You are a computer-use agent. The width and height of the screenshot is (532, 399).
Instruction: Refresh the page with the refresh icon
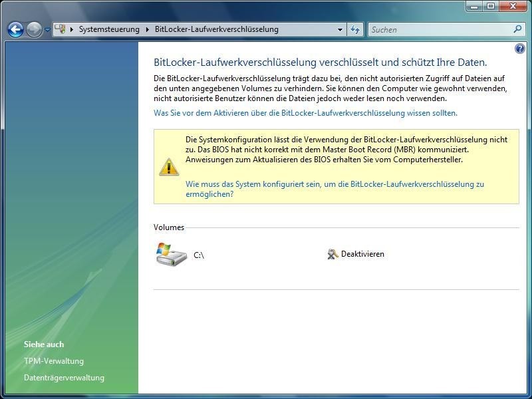coord(354,29)
